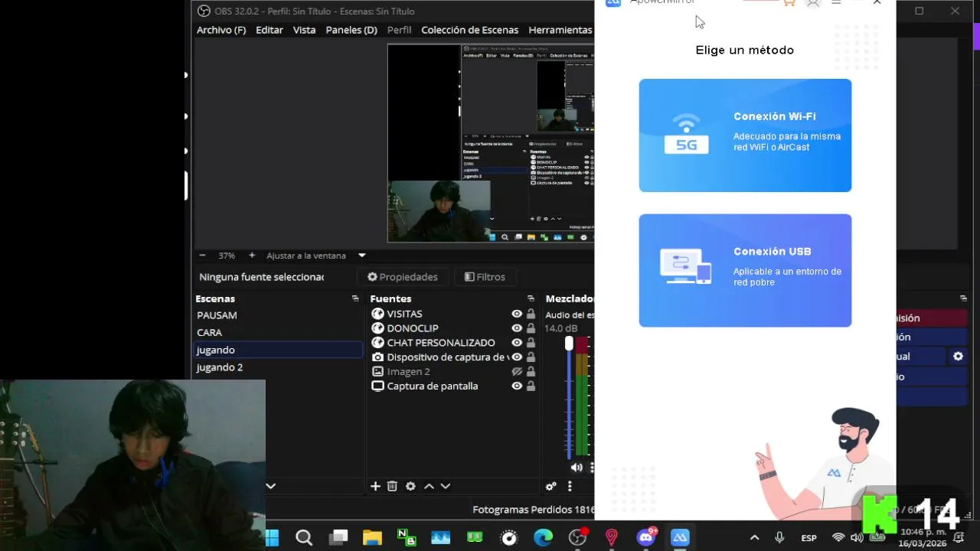Open ApowerMirror shopping cart icon
The image size is (980, 551).
pyautogui.click(x=789, y=3)
